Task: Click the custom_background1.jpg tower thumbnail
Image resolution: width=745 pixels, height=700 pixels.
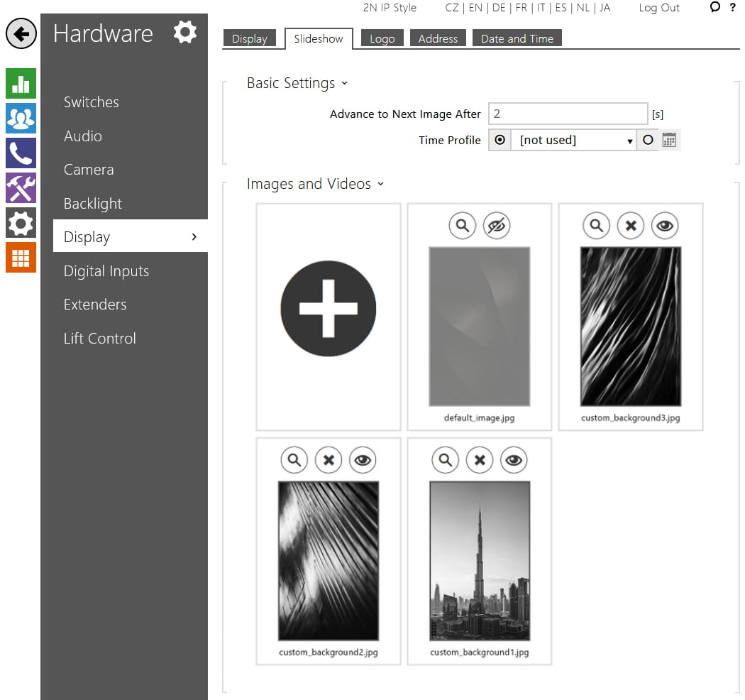Action: click(x=480, y=561)
